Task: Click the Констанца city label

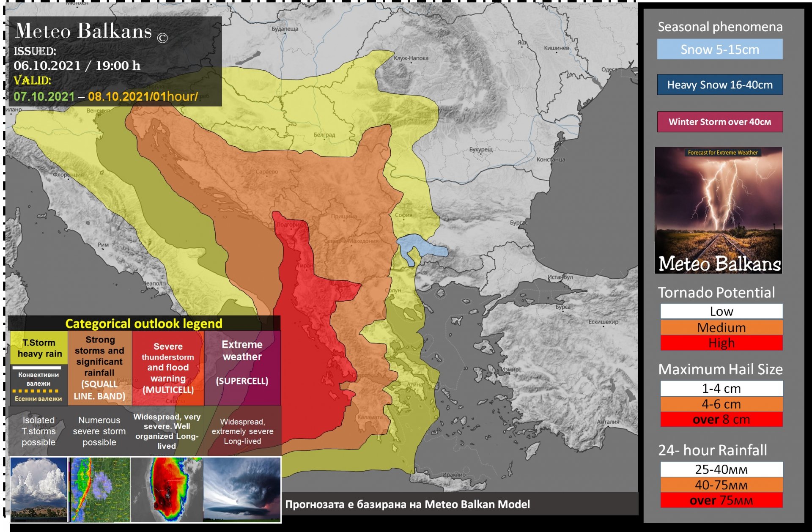Action: coord(551,159)
